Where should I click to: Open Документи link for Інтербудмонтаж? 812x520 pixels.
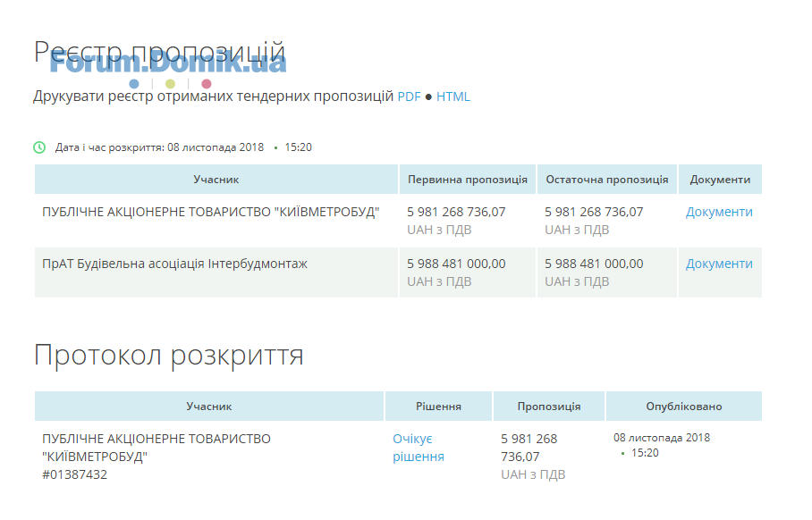(x=719, y=264)
